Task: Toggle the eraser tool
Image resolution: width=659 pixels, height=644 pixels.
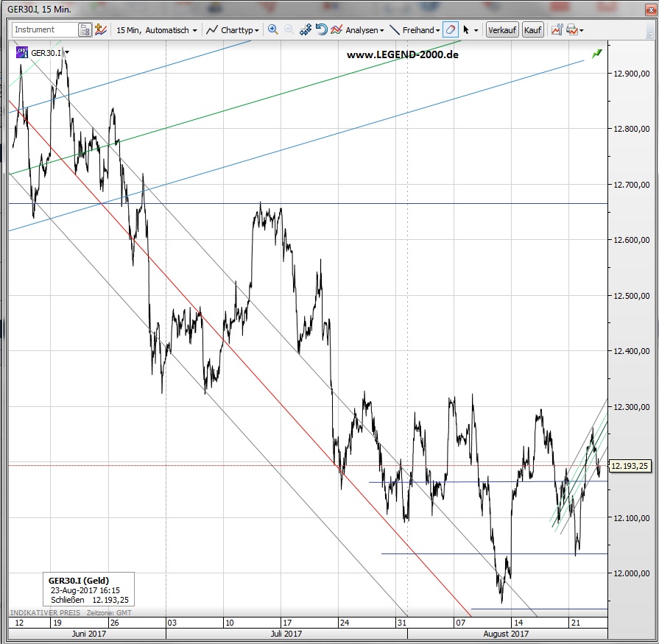Action: click(450, 30)
